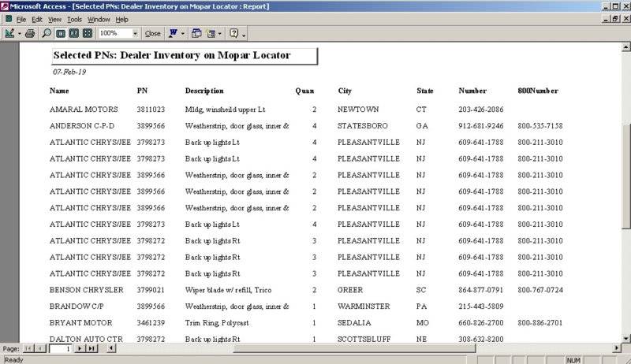Go to first page navigation button
This screenshot has width=631, height=364.
pyautogui.click(x=28, y=348)
